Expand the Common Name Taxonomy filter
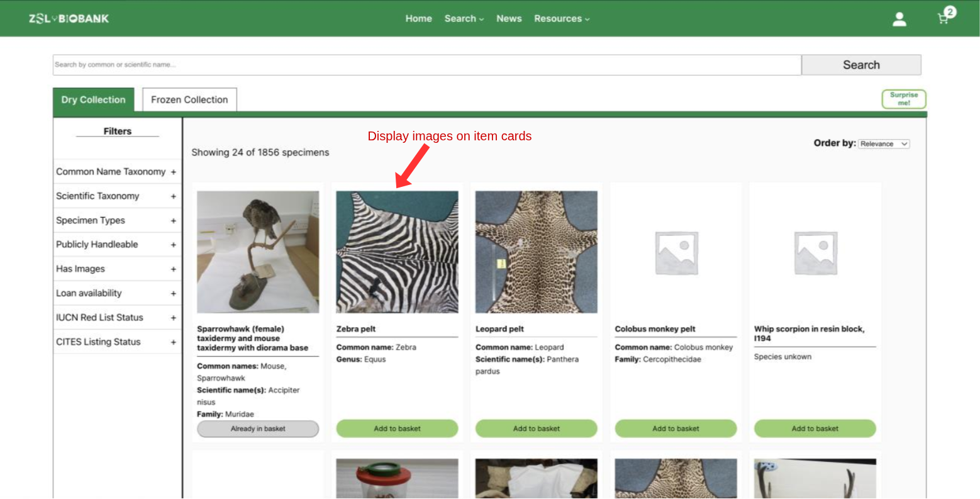The image size is (980, 499). pos(117,172)
